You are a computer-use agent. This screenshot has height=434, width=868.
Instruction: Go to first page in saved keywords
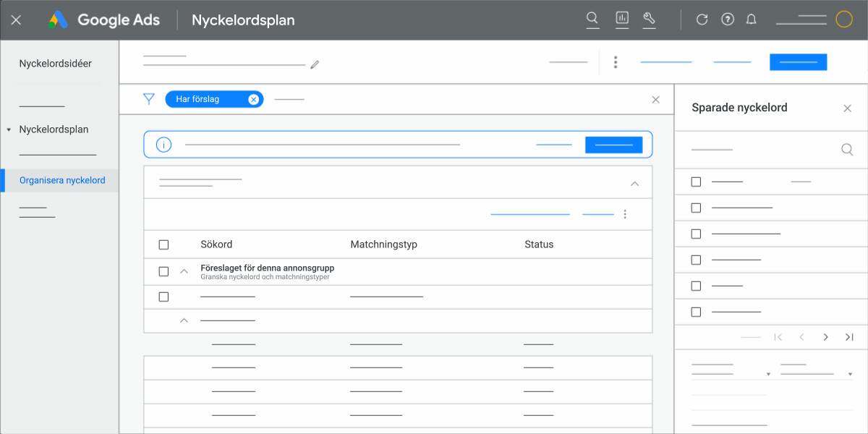778,337
